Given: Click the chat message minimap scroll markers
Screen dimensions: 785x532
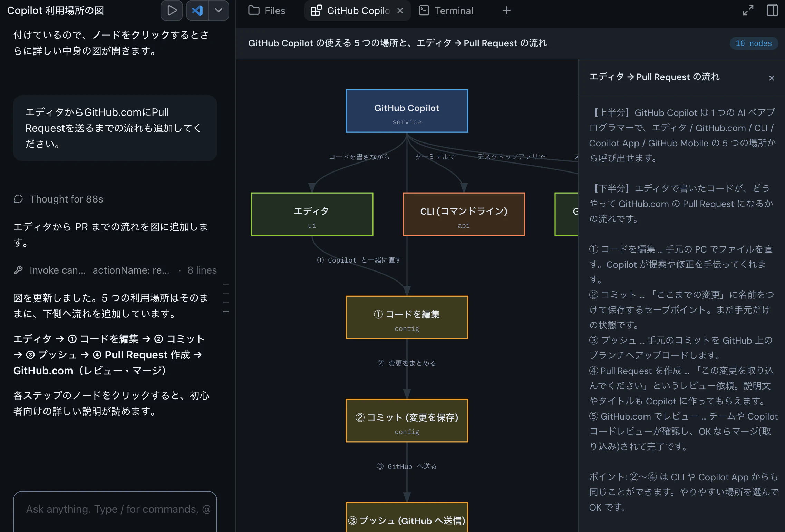Looking at the screenshot, I should 226,298.
